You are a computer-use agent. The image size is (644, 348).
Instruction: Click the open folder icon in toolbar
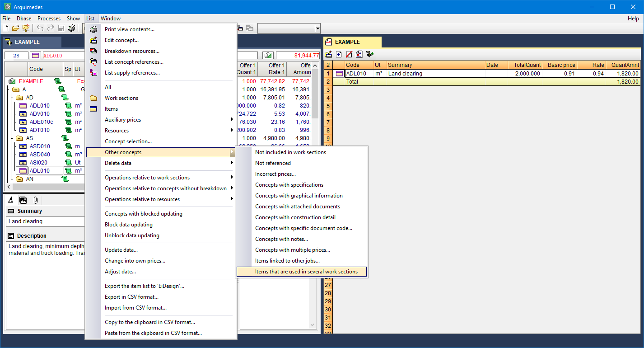[16, 28]
